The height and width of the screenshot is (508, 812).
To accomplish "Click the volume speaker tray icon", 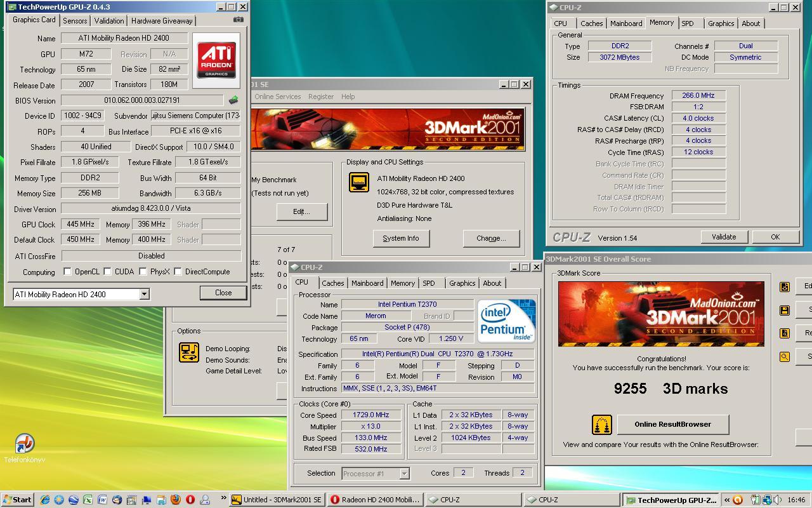I will [778, 500].
